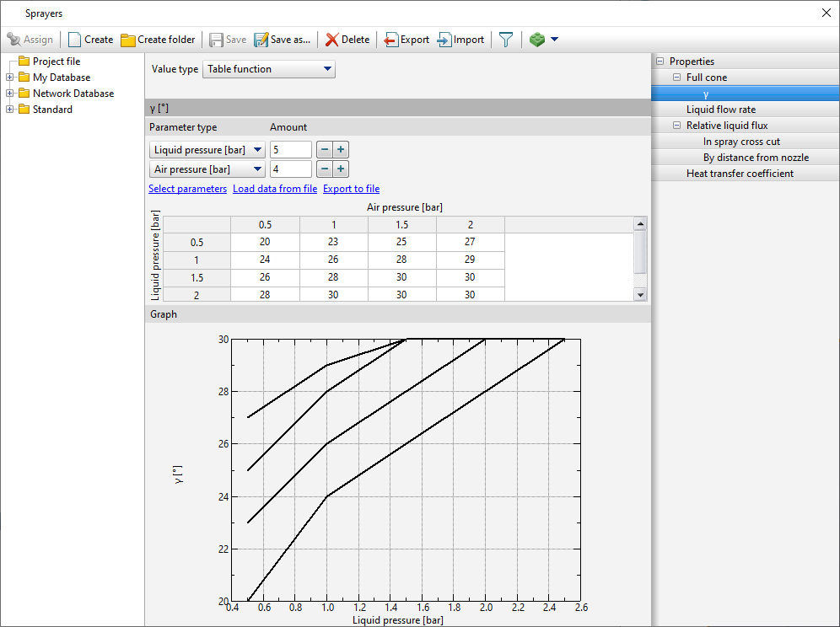The height and width of the screenshot is (627, 840).
Task: Click the Select parameters link
Action: tap(187, 189)
